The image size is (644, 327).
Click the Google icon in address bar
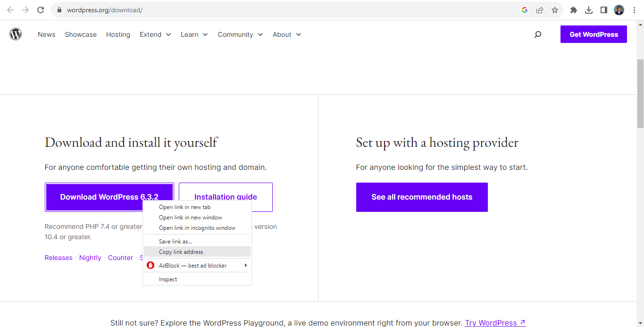(524, 10)
